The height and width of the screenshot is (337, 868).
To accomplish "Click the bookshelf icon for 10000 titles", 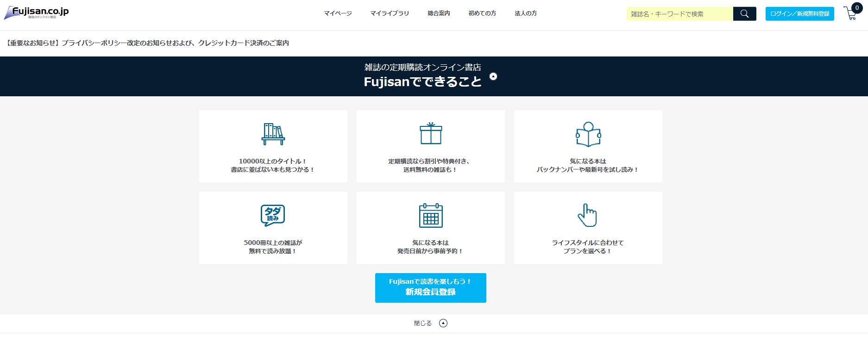I will coord(273,134).
